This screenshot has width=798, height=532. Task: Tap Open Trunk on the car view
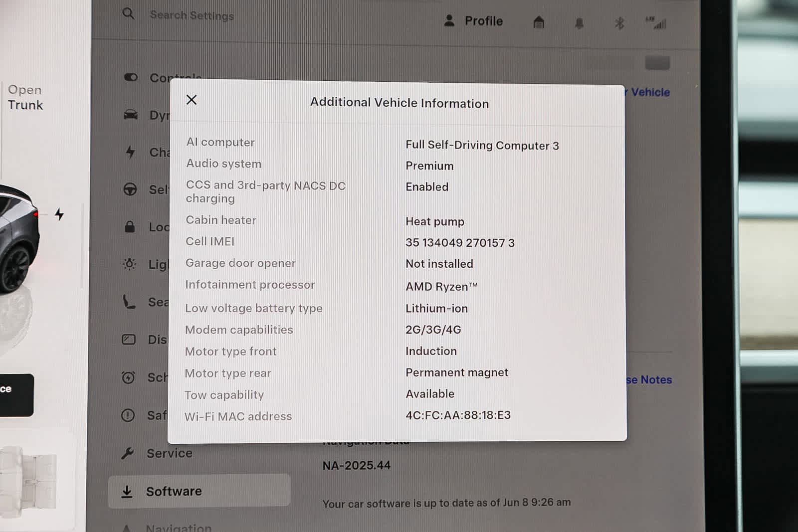[x=25, y=97]
